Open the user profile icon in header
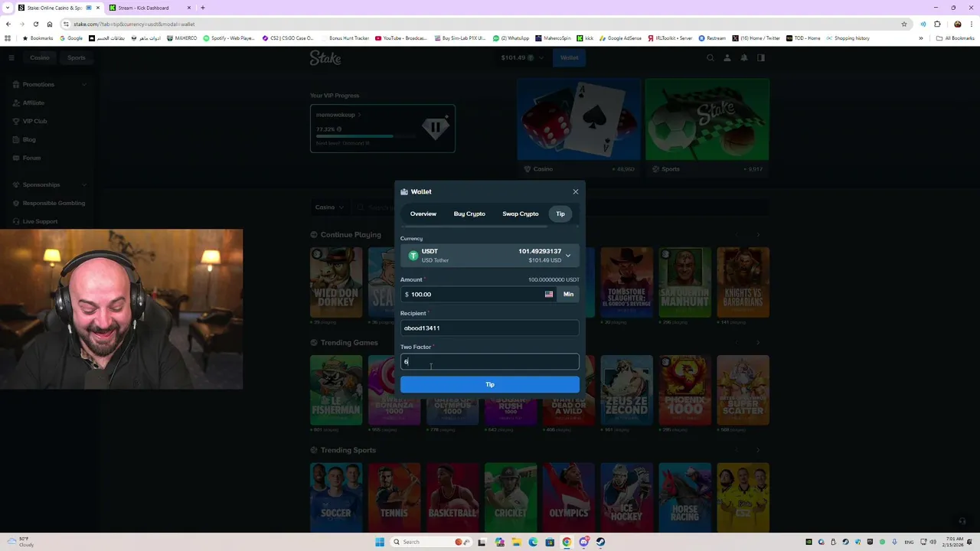The height and width of the screenshot is (551, 980). point(727,57)
